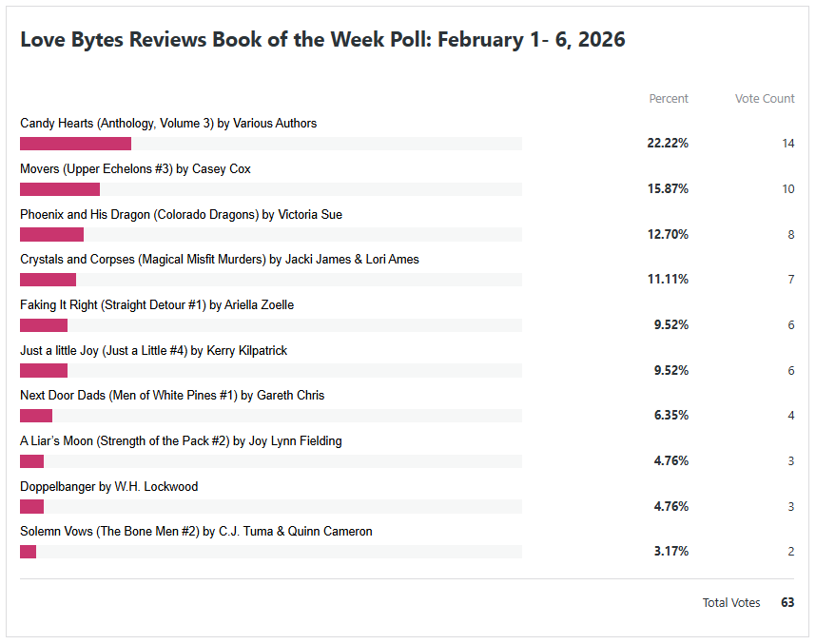Click the Candy Hearts anthology poll entry
The image size is (816, 644).
(168, 124)
